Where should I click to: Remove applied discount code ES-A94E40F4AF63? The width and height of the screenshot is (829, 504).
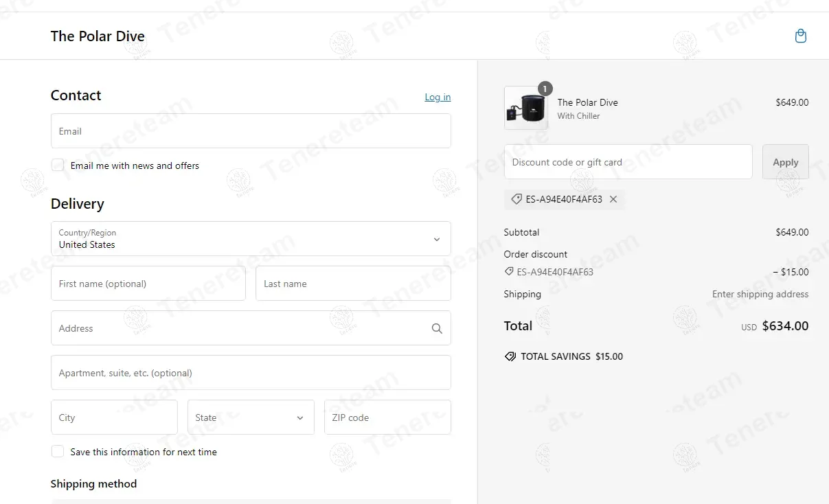613,199
